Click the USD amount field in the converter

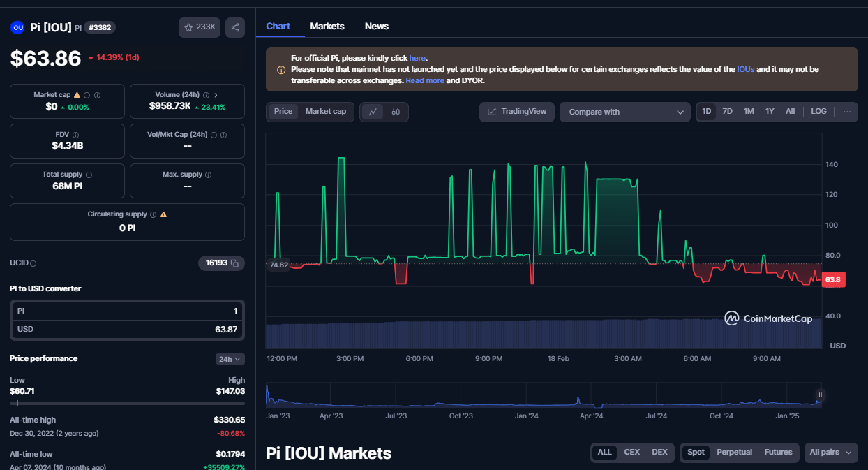point(127,330)
